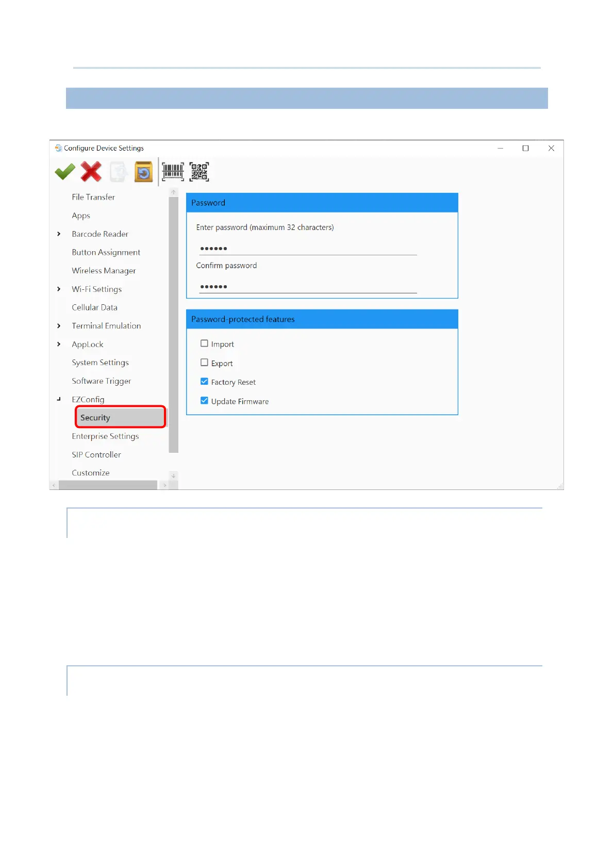Select the Security item under EZConfig
The height and width of the screenshot is (868, 614).
[121, 417]
